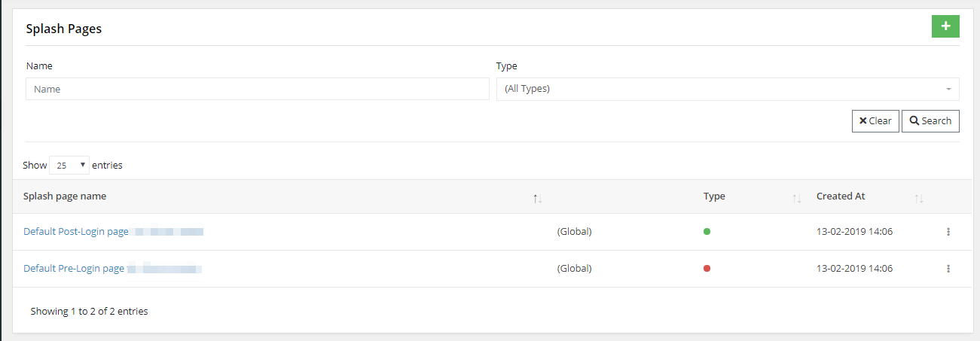Focus the Name input field

click(258, 89)
